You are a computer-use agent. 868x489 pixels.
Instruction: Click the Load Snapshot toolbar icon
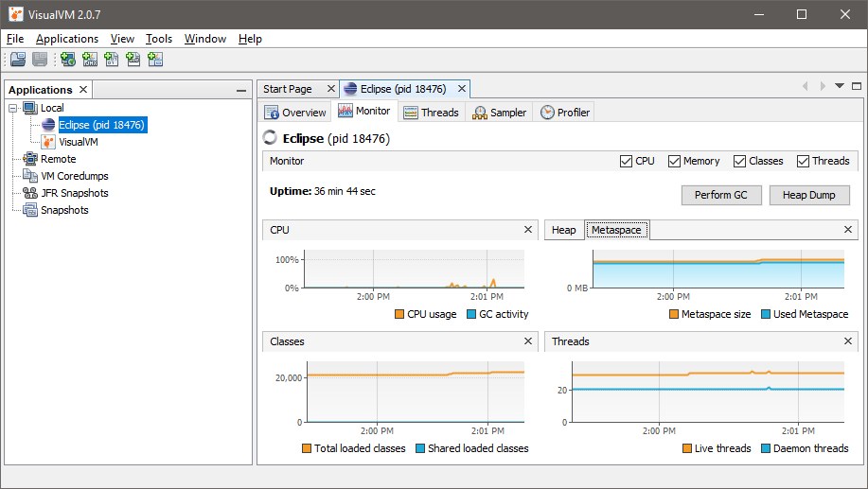18,60
